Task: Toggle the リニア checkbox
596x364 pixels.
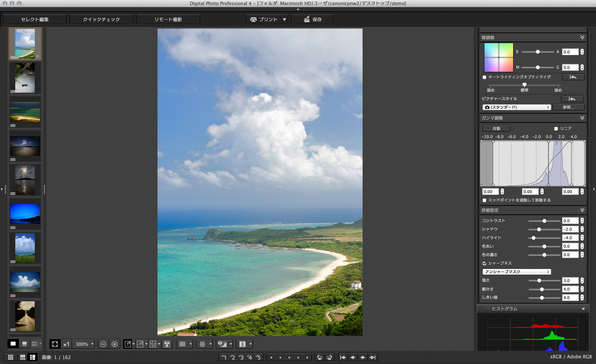Action: tap(556, 129)
